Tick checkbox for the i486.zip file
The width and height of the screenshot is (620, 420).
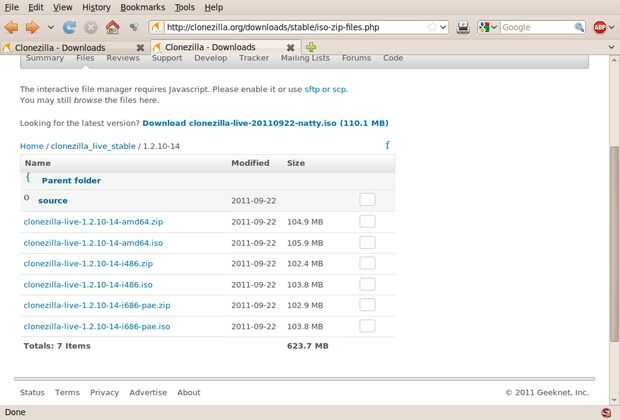click(x=367, y=263)
